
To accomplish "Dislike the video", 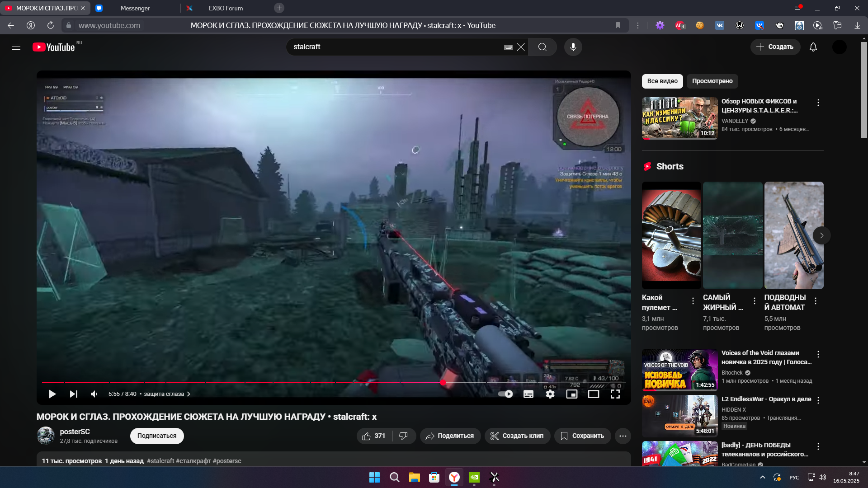I will click(x=404, y=436).
